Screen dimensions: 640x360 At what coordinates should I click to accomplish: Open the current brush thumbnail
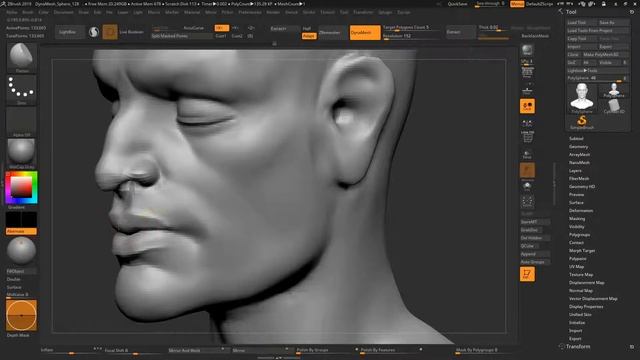22,58
